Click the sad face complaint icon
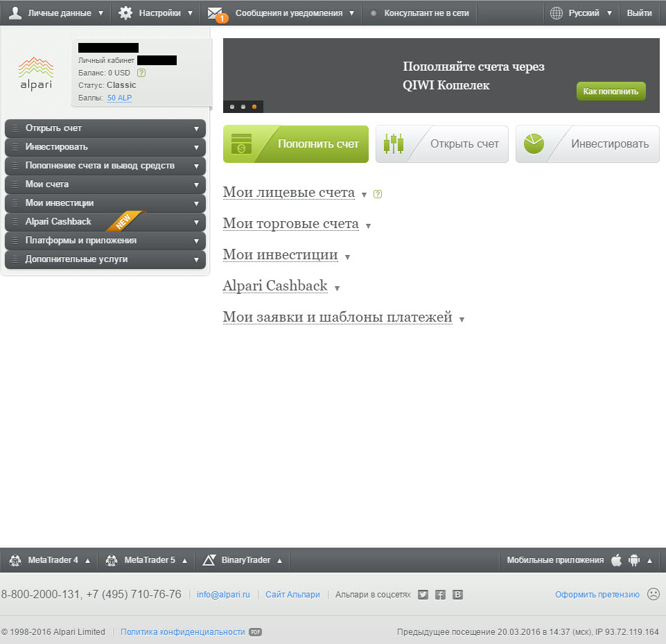This screenshot has height=644, width=666. (x=654, y=594)
